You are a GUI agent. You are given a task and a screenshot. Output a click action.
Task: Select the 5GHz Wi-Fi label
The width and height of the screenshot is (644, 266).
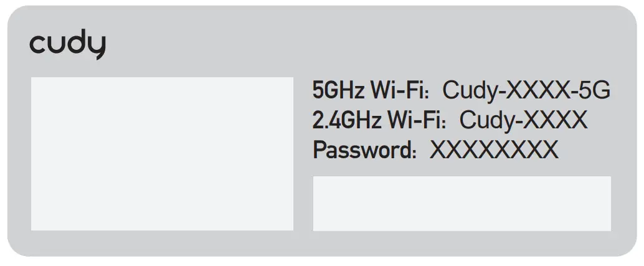tap(371, 92)
